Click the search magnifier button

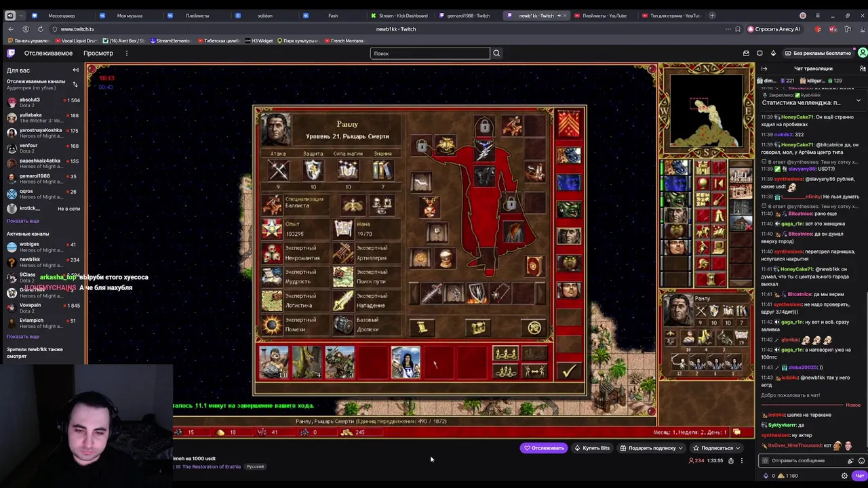pyautogui.click(x=496, y=53)
